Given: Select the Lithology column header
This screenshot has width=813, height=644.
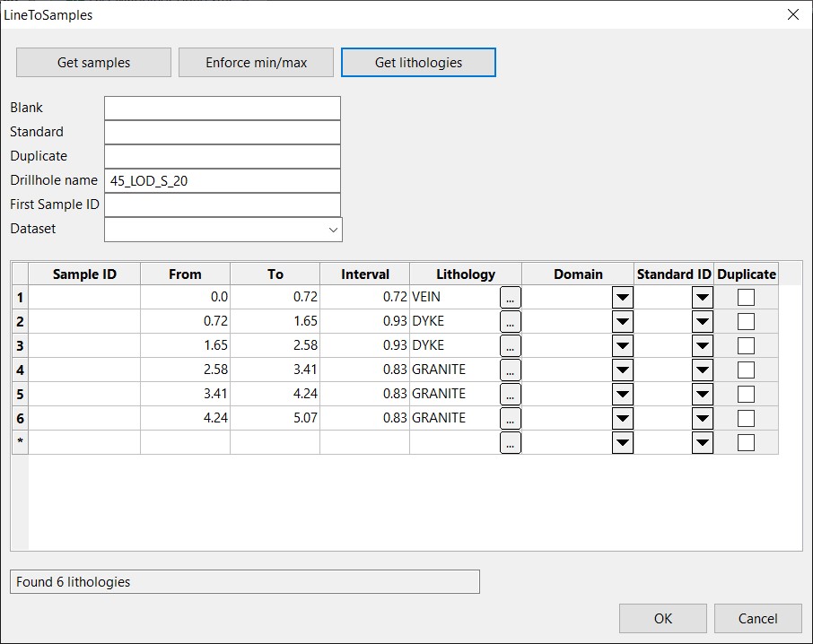Looking at the screenshot, I should click(465, 274).
